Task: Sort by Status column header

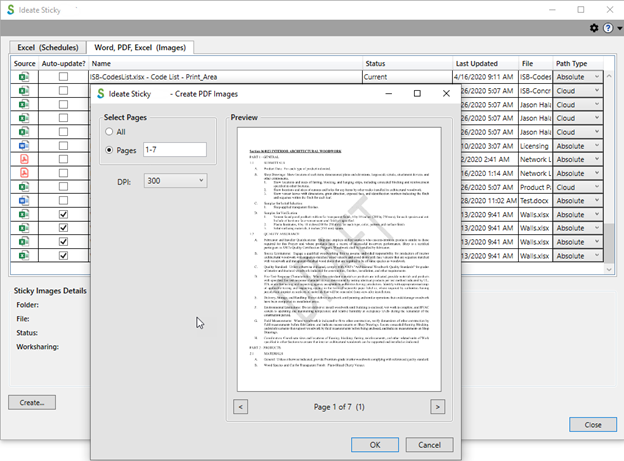Action: click(x=408, y=63)
